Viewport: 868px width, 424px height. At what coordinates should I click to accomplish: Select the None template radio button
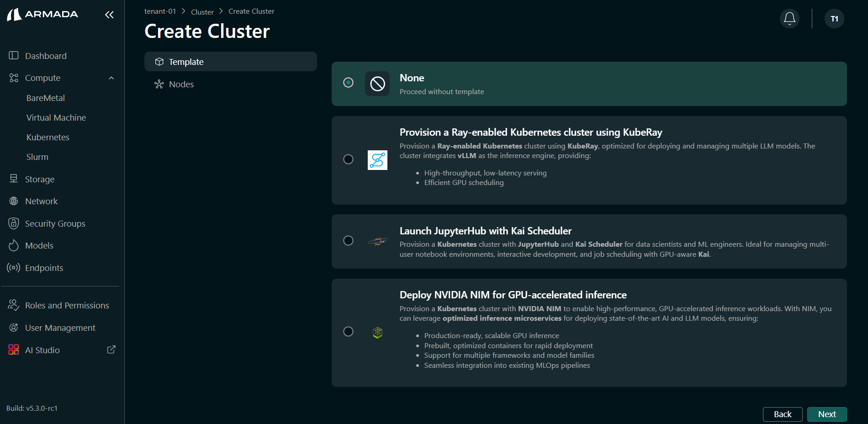click(348, 82)
